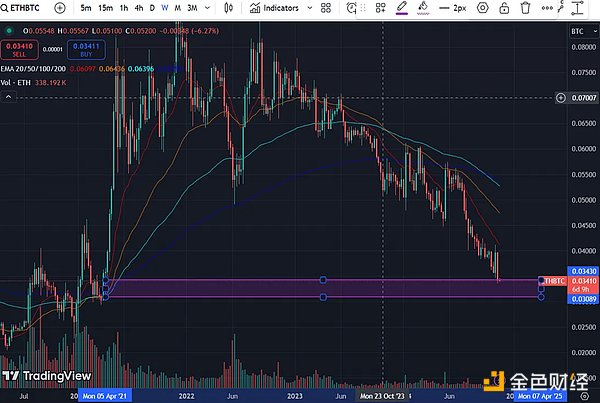Click the ETHBTC symbol search field

pyautogui.click(x=26, y=8)
